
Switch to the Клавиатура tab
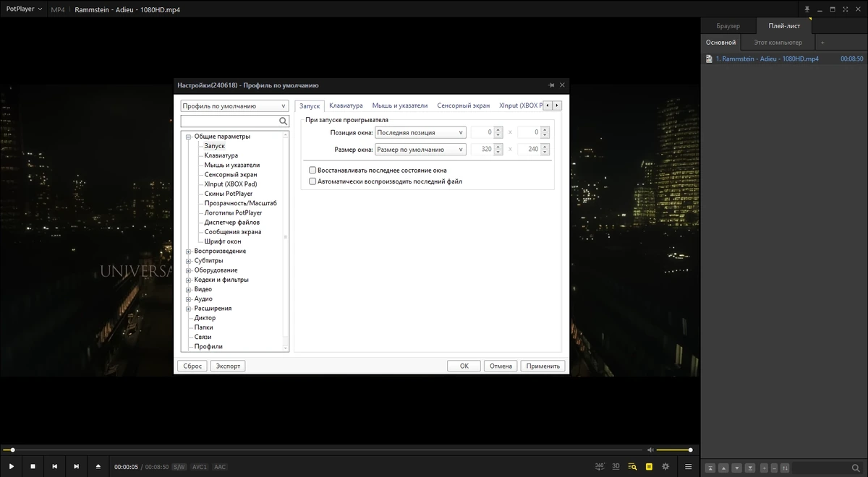[x=346, y=106]
